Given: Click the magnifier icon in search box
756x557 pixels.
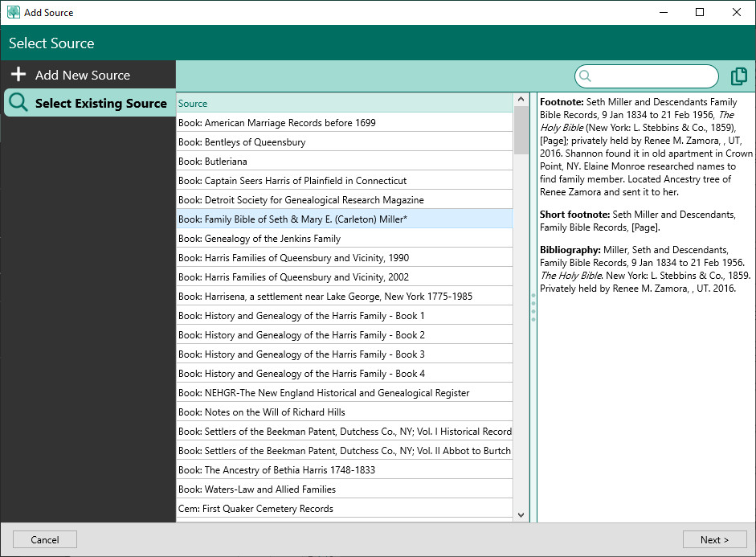Looking at the screenshot, I should pyautogui.click(x=586, y=76).
